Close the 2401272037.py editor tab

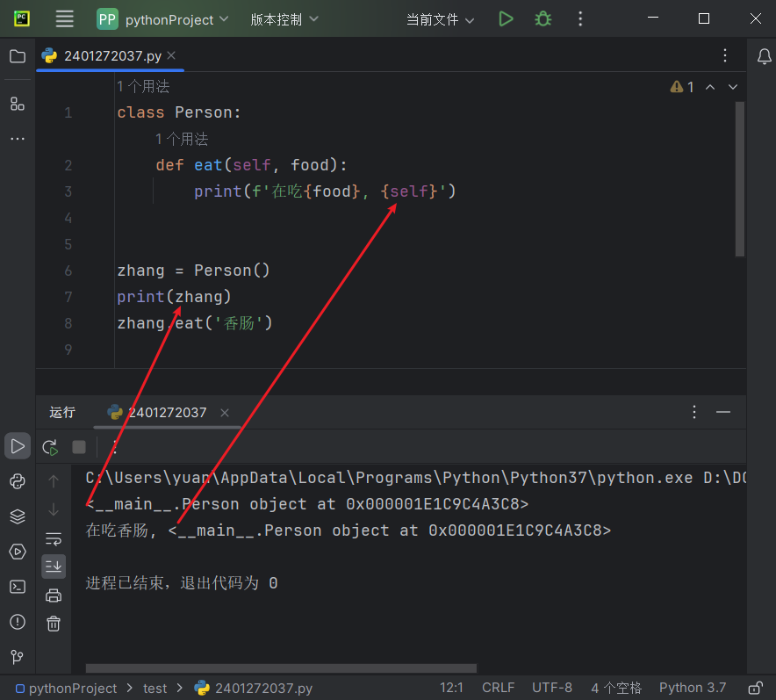pyautogui.click(x=171, y=55)
